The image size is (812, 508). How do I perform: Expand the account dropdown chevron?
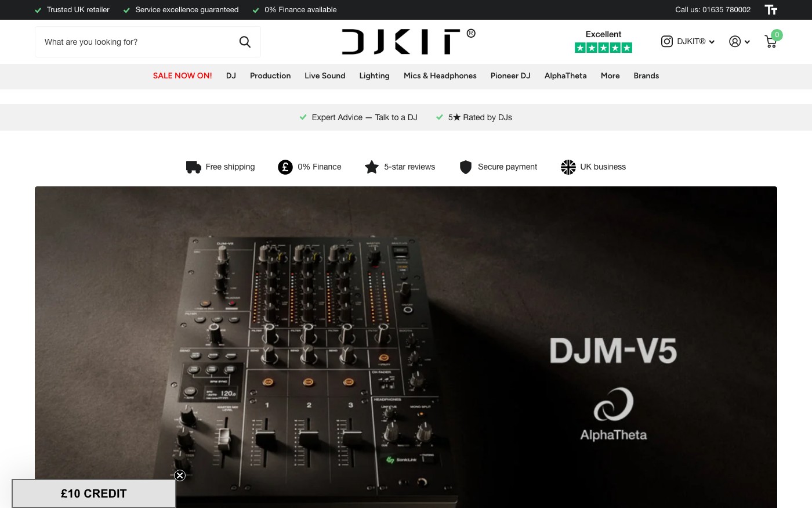pos(747,42)
